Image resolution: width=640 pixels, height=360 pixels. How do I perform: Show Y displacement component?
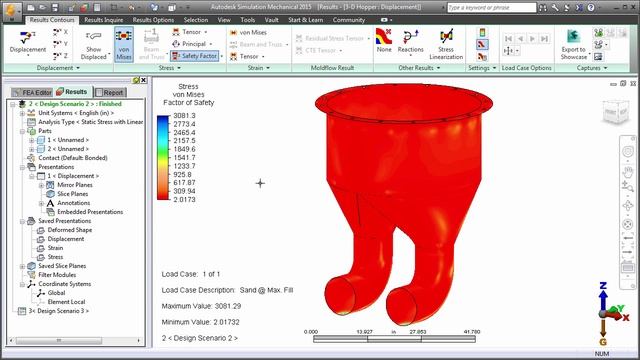point(60,44)
